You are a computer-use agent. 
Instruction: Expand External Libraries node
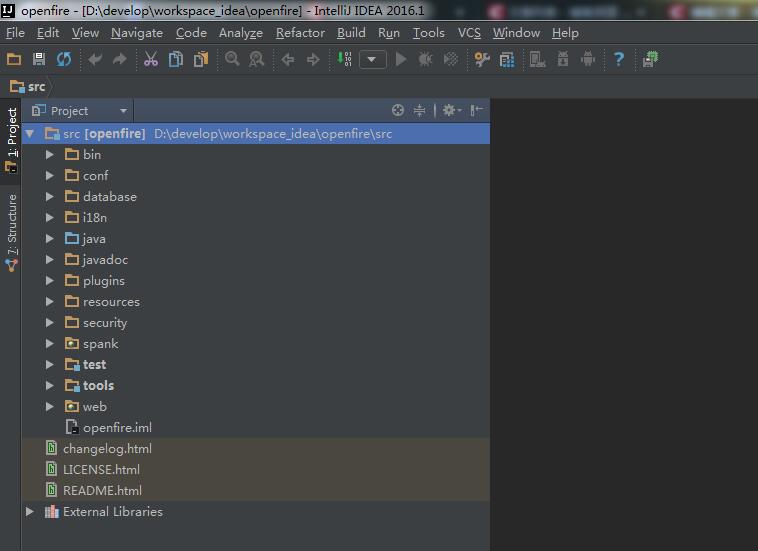[30, 511]
